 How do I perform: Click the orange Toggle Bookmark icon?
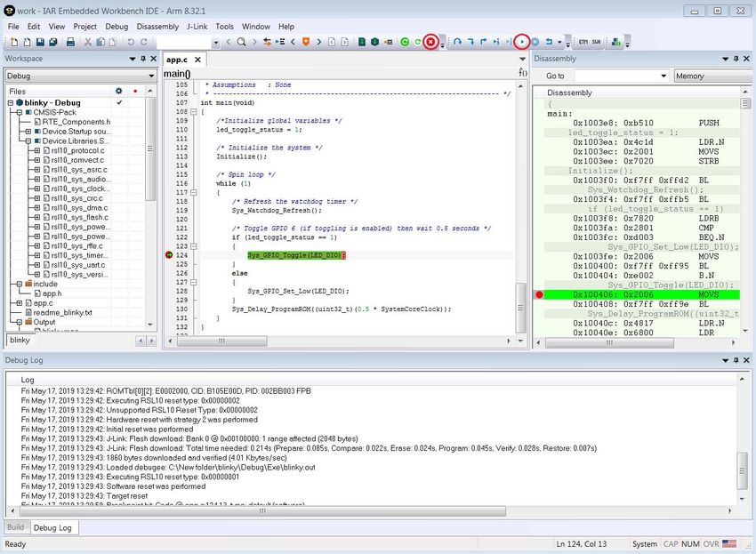306,42
